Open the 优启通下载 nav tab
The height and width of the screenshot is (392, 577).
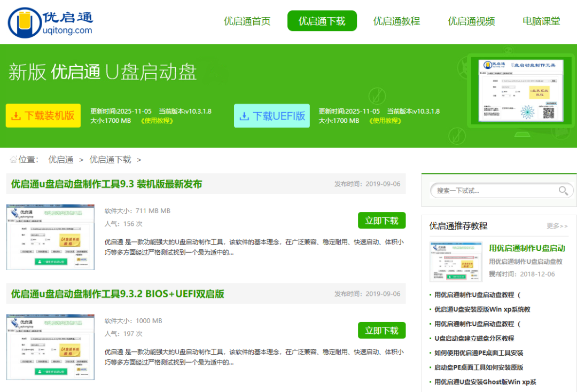tap(322, 21)
